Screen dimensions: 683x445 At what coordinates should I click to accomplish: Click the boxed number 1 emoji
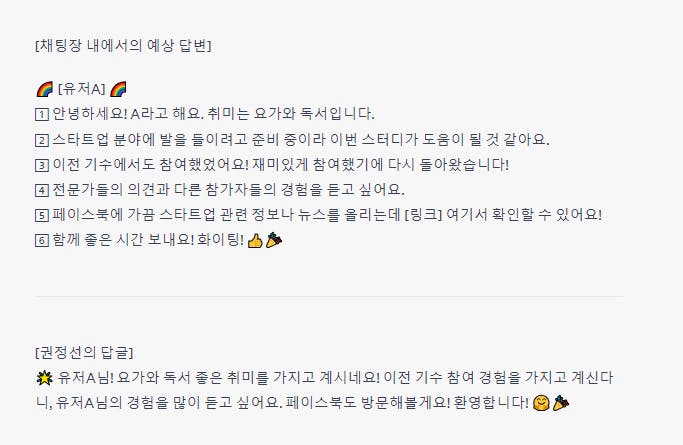pos(42,115)
